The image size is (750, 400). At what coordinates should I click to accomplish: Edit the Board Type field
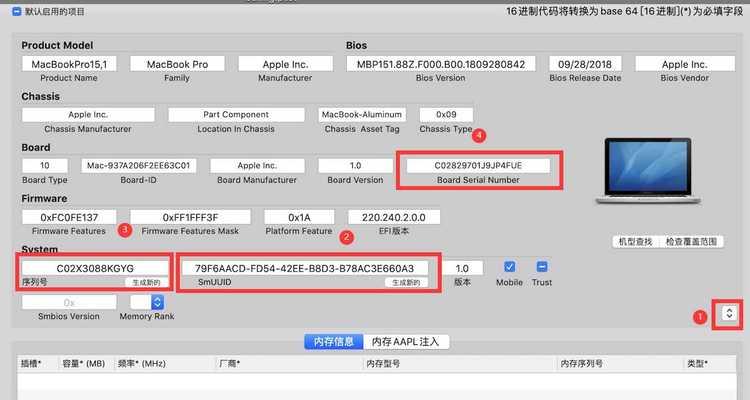[44, 166]
